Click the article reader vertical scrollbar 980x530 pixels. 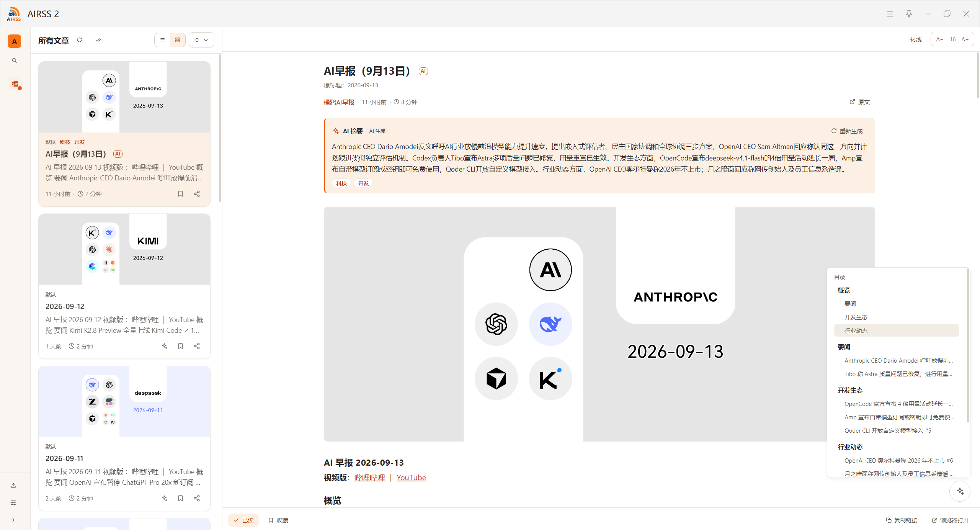tap(978, 75)
